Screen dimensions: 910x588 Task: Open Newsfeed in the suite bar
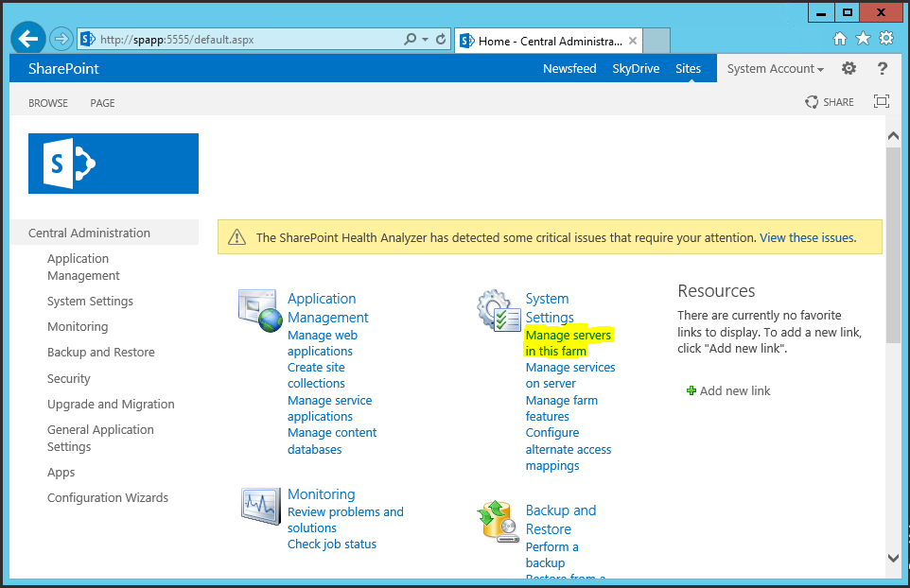tap(569, 68)
